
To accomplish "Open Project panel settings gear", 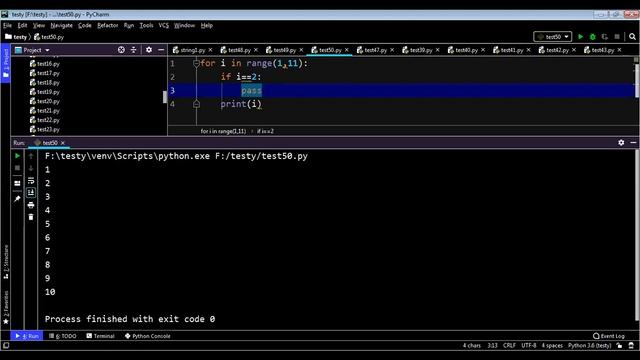I will (x=149, y=50).
